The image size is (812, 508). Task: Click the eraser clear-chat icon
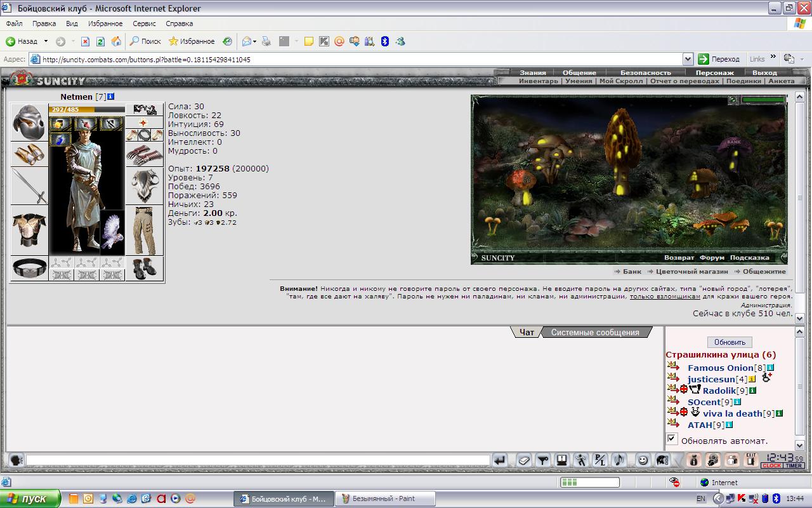coord(524,460)
